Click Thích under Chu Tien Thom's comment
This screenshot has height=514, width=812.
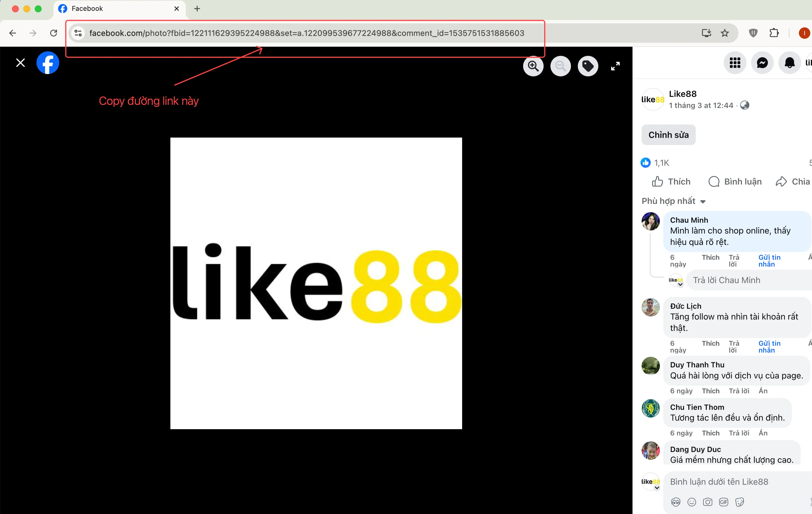[711, 433]
